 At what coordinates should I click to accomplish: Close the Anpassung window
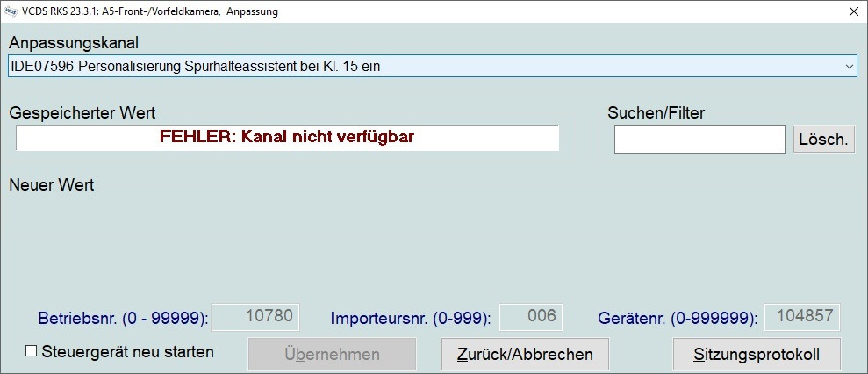[x=853, y=11]
